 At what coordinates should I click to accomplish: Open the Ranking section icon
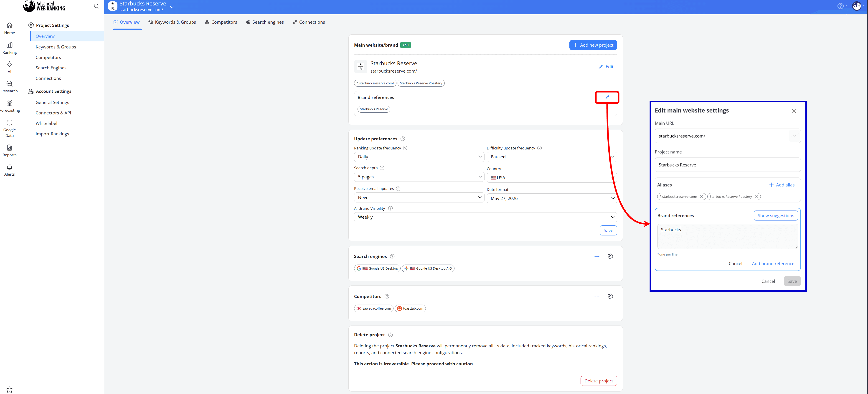click(x=9, y=48)
